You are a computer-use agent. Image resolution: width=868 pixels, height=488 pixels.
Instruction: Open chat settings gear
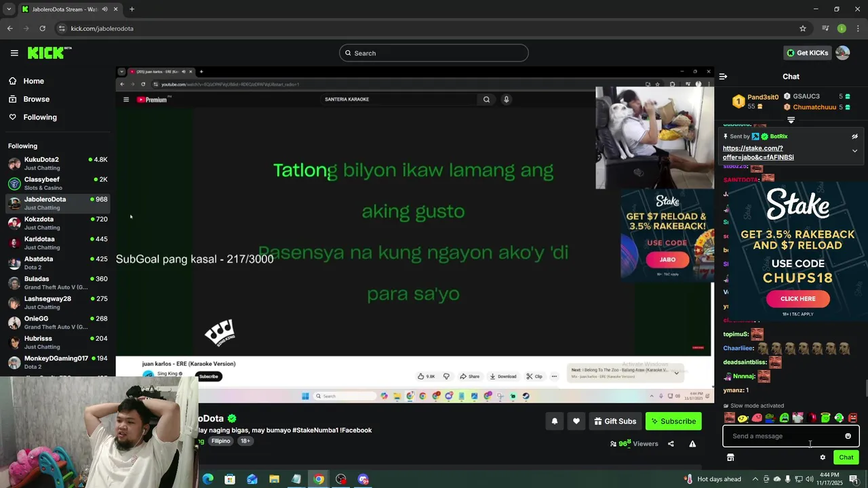823,457
